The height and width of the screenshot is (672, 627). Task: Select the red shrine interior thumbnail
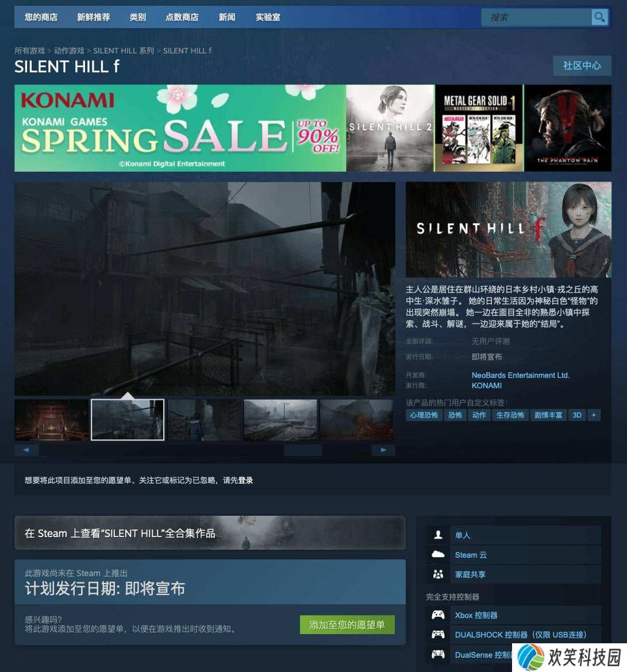pos(52,420)
